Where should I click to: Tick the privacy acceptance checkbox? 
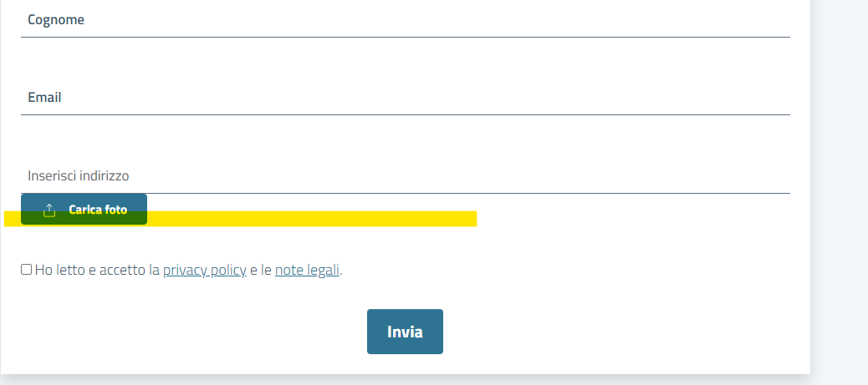[x=27, y=269]
